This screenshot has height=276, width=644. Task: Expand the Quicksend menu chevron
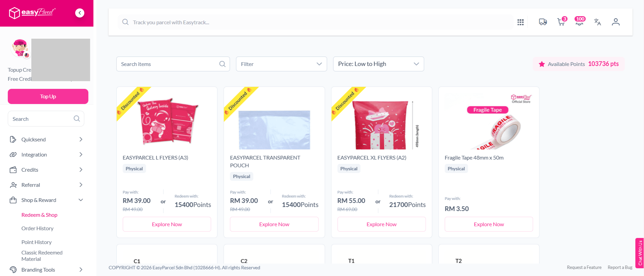coord(81,139)
